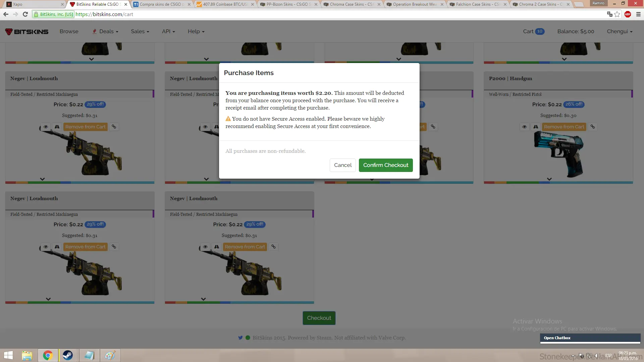Reload the BitSkins cart page
Screen dimensions: 644x362
point(25,14)
